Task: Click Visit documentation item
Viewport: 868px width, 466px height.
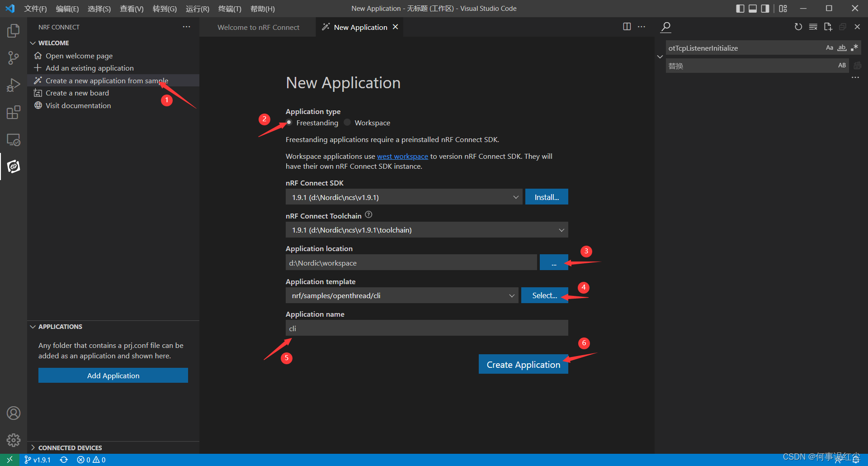Action: pos(78,105)
